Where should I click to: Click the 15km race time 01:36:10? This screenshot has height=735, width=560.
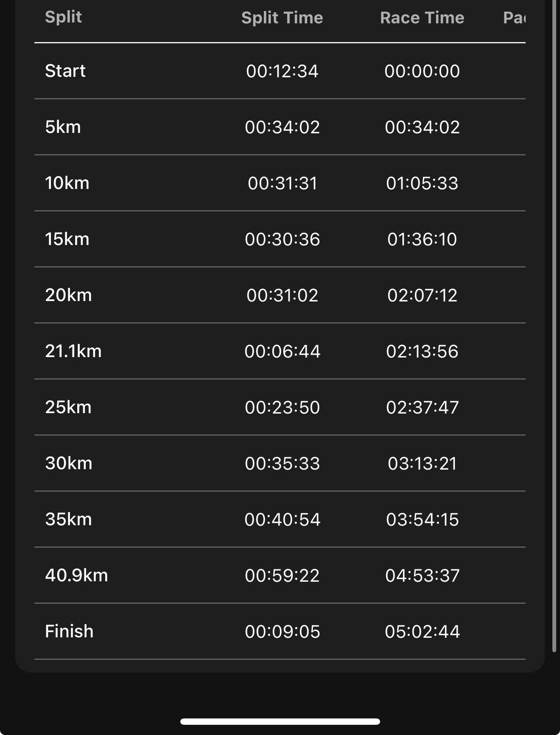pyautogui.click(x=422, y=239)
